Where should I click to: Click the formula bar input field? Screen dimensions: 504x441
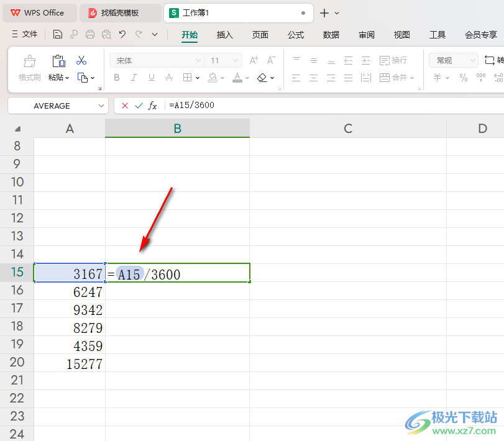point(334,106)
